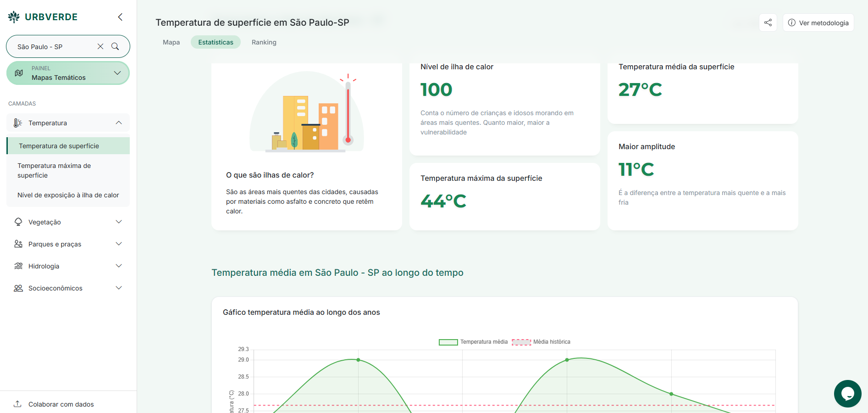Click the share icon button

click(x=768, y=22)
